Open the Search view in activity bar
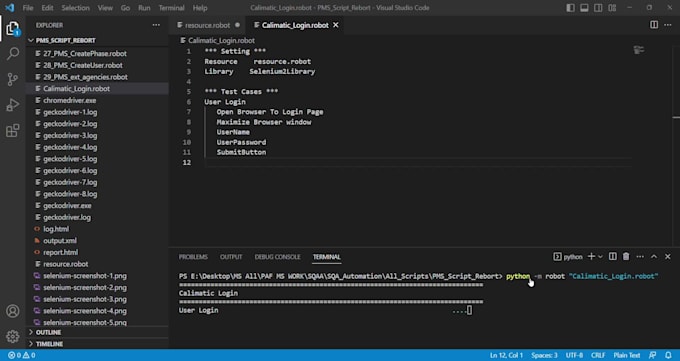Viewport: 680px width, 361px height. 13,54
